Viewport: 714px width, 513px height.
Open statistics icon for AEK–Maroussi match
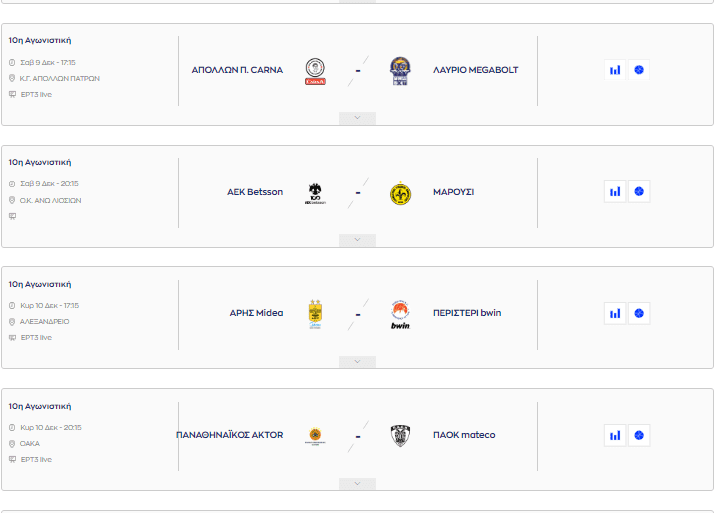tap(615, 192)
